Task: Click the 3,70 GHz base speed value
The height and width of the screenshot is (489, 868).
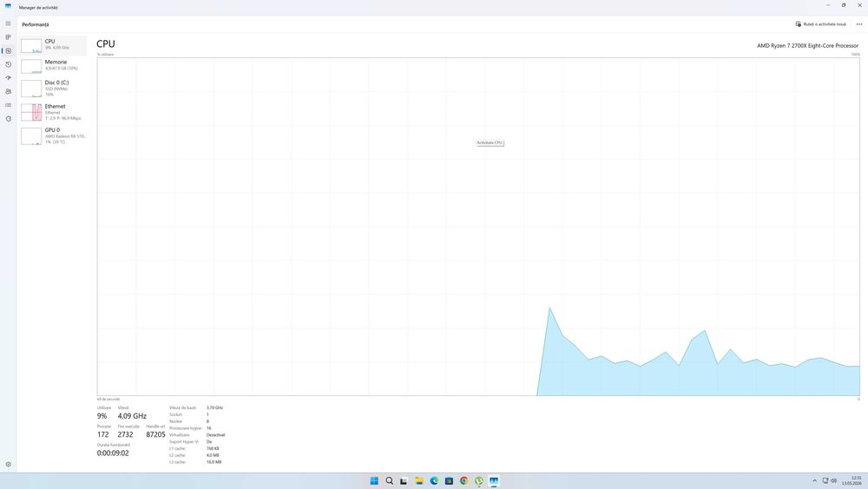Action: tap(214, 407)
